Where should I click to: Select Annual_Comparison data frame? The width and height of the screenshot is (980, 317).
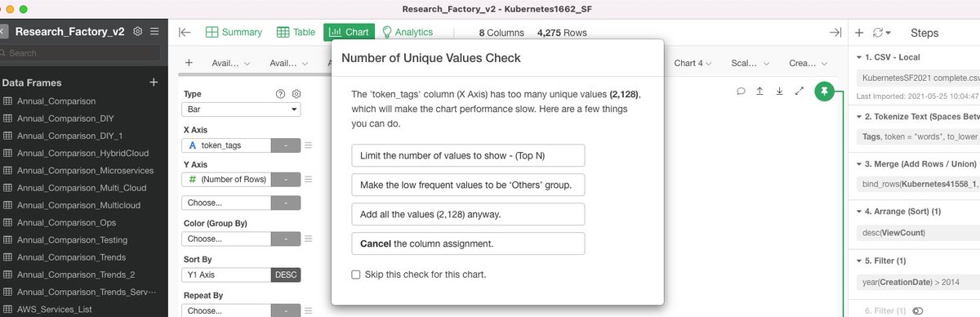[x=56, y=100]
